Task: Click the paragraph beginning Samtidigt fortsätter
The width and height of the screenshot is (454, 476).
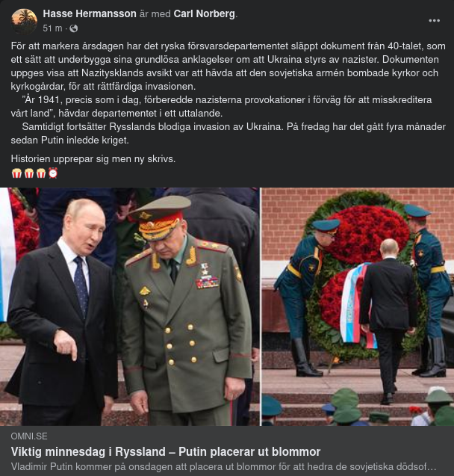Action: click(228, 133)
